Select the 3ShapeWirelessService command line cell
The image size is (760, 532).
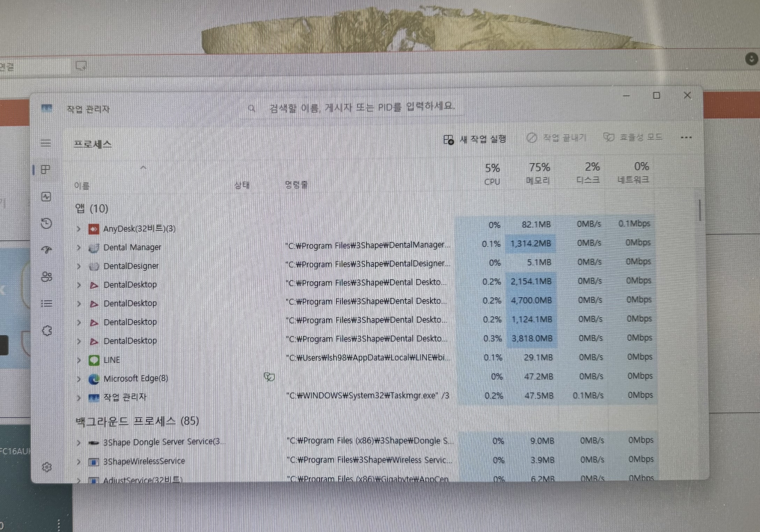[369, 460]
